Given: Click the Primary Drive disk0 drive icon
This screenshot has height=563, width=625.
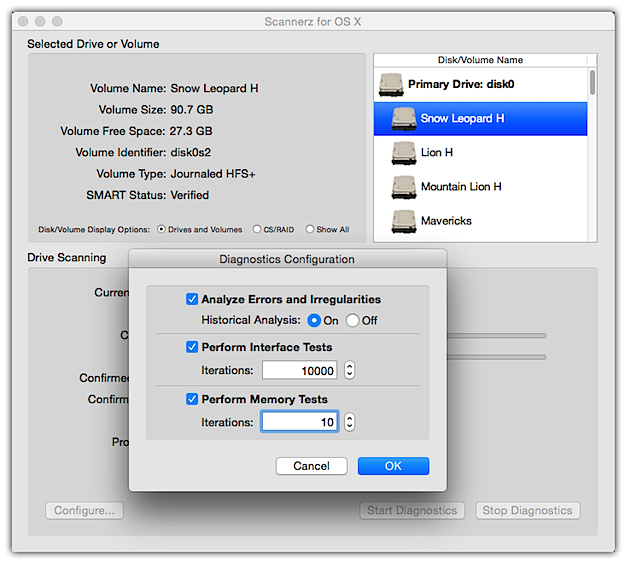Looking at the screenshot, I should click(391, 85).
